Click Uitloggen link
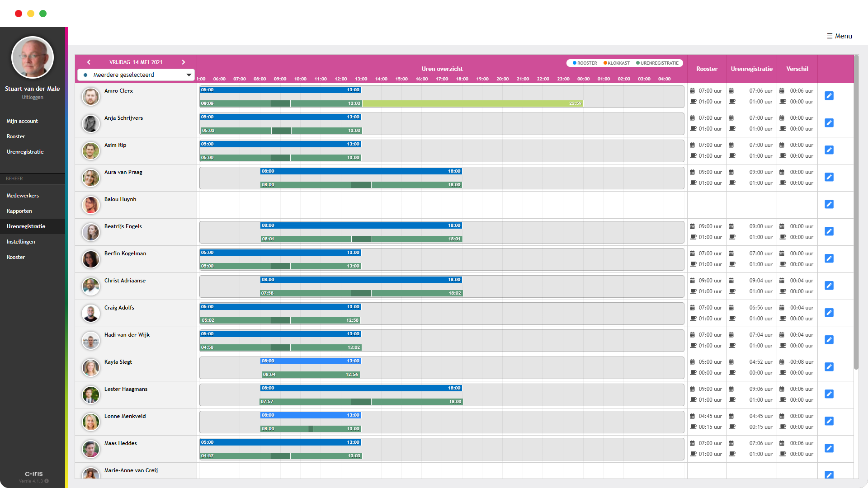The width and height of the screenshot is (868, 488). click(33, 97)
